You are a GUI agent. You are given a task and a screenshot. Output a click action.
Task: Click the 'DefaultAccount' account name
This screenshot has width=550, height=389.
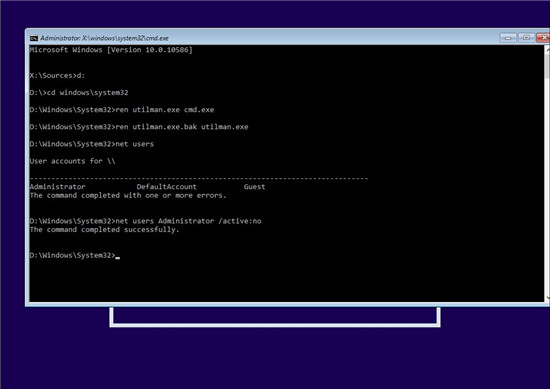click(167, 187)
